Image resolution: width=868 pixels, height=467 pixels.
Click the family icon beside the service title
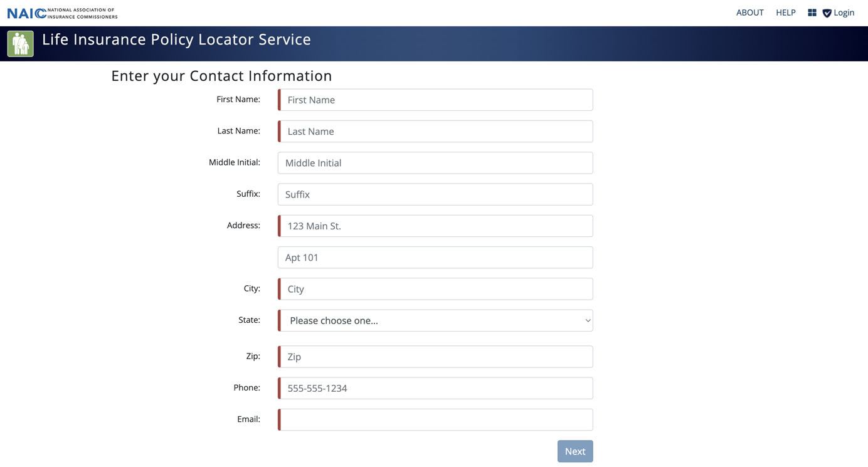[21, 44]
